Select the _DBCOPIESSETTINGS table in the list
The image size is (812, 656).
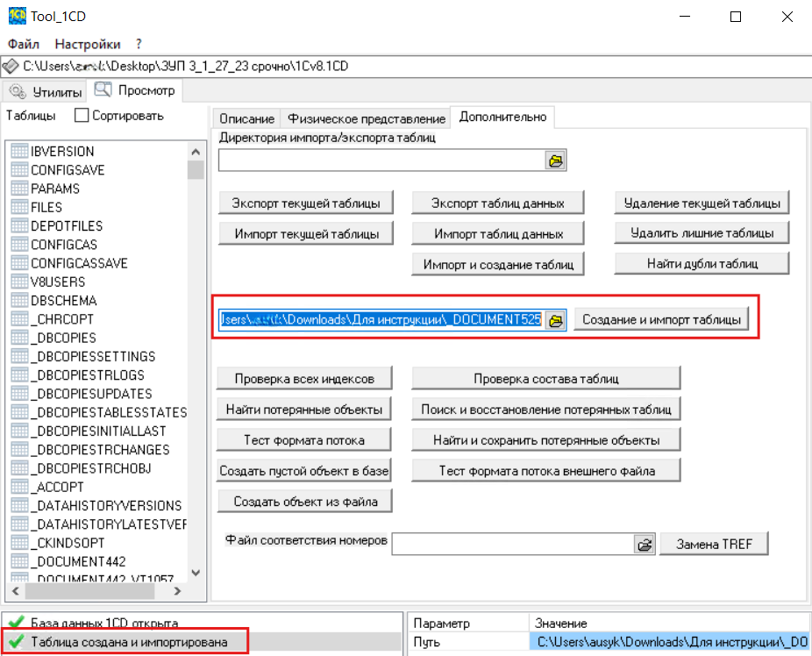(x=93, y=356)
